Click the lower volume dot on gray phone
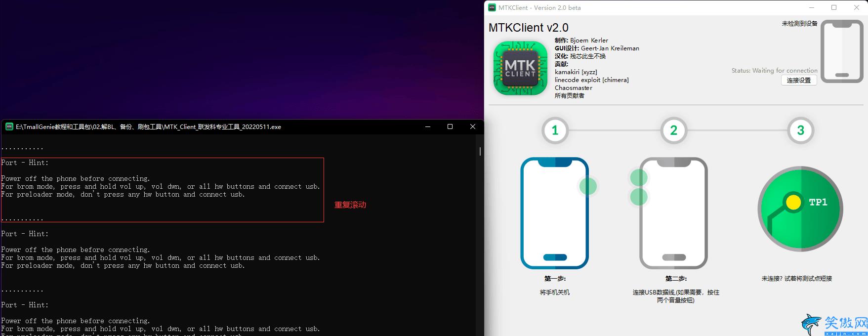This screenshot has height=336, width=868. click(x=638, y=197)
